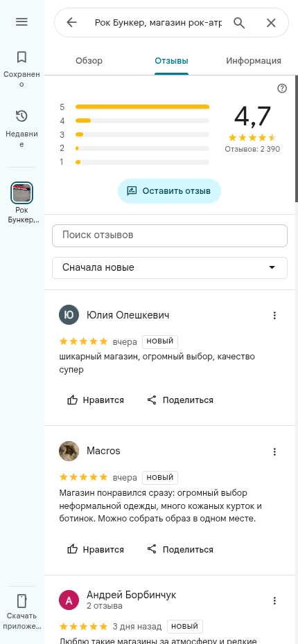The image size is (298, 644).
Task: Open the three-dot menu on Юлия Олешкевич's review
Action: 274,316
